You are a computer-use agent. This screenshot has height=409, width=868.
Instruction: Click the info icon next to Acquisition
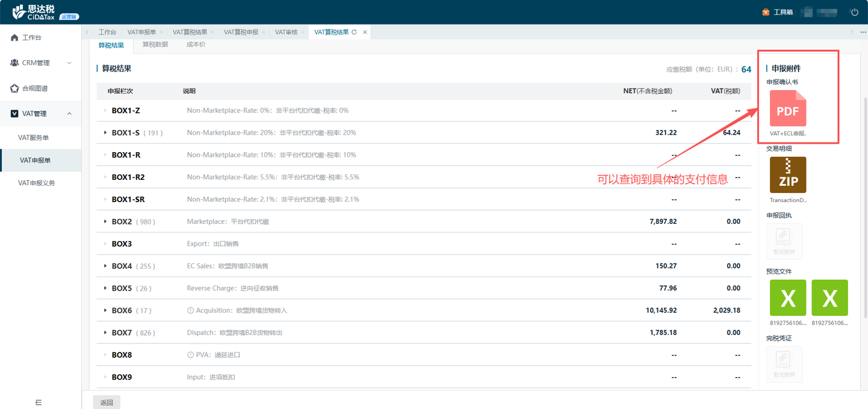190,310
